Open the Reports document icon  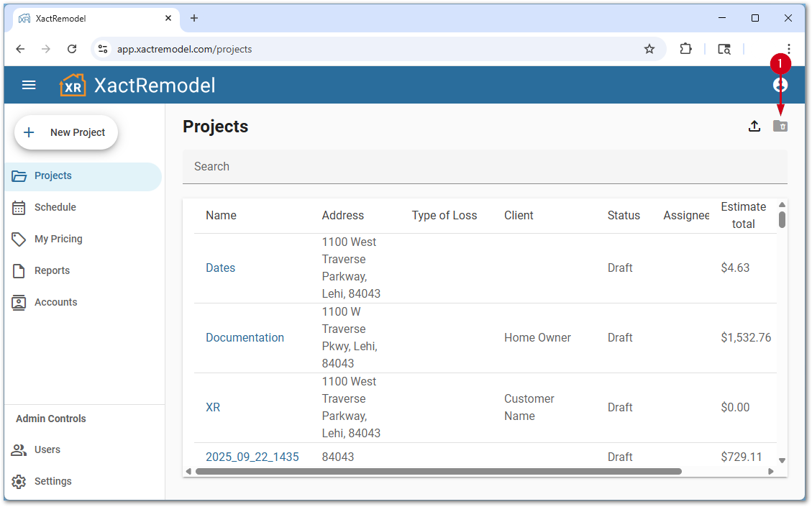pos(19,270)
